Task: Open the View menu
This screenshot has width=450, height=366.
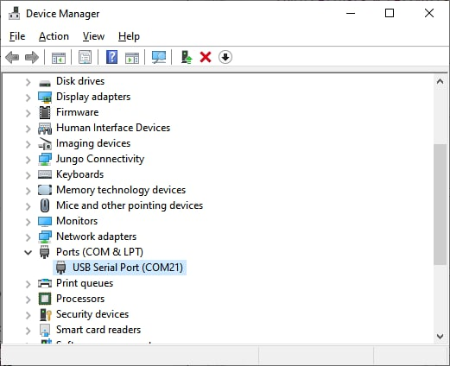Action: coord(94,36)
